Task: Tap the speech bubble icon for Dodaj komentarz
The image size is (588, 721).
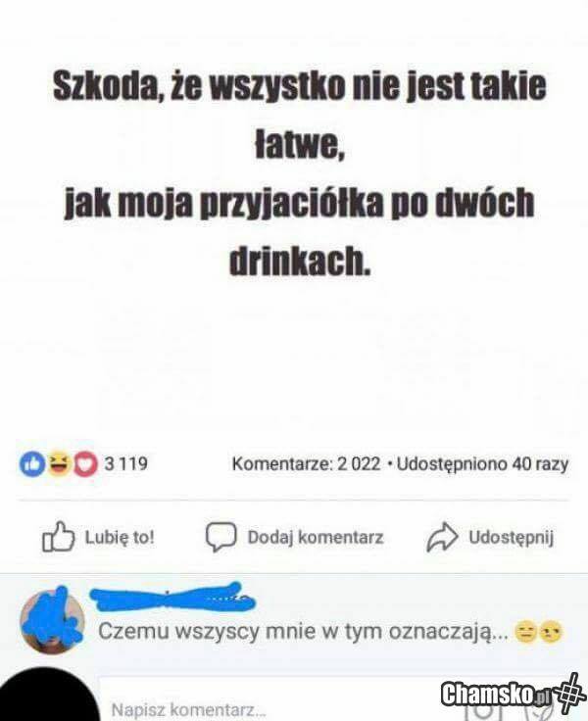Action: pos(220,537)
